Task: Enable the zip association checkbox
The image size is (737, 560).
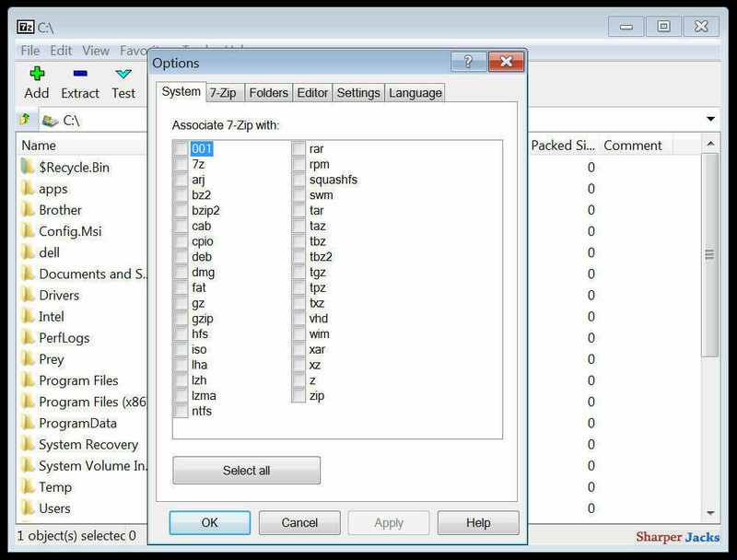Action: [x=298, y=395]
